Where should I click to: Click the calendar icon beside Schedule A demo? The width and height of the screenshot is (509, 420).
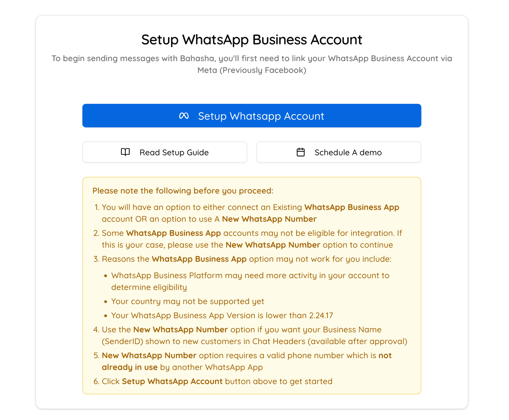[300, 152]
